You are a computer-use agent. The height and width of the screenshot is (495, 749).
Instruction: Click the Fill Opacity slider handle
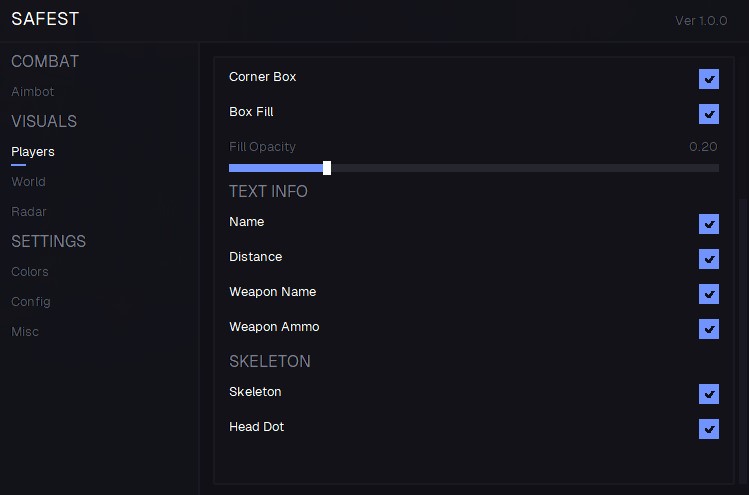coord(327,168)
